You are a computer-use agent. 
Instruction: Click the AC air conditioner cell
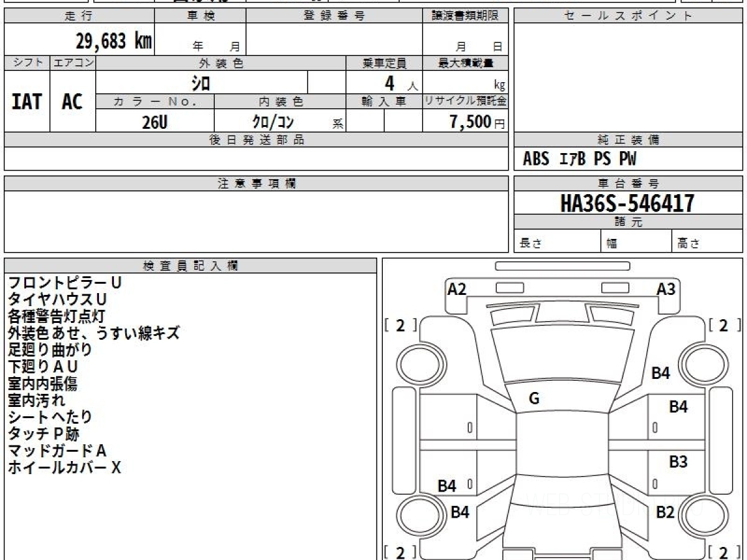[x=72, y=102]
